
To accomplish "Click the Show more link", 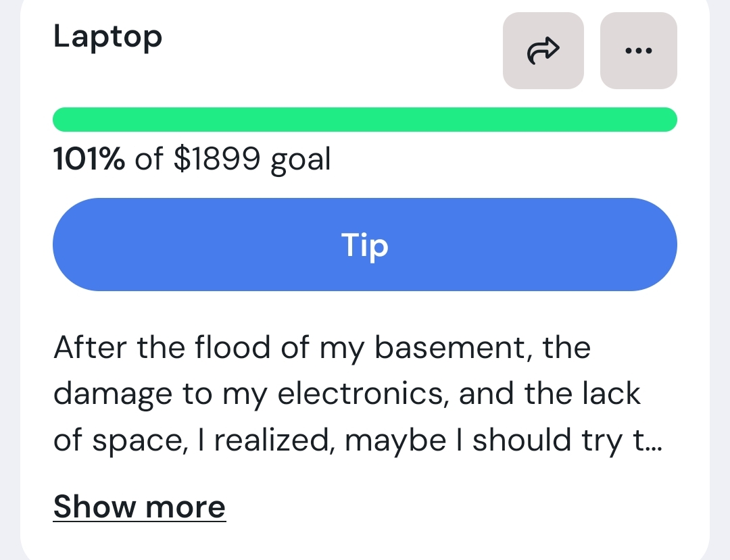I will 139,507.
